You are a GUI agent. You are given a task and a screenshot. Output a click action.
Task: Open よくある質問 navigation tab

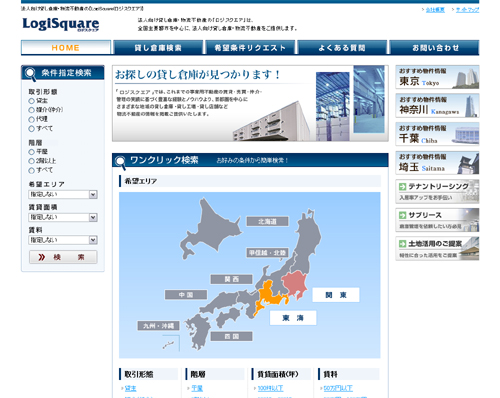[342, 47]
